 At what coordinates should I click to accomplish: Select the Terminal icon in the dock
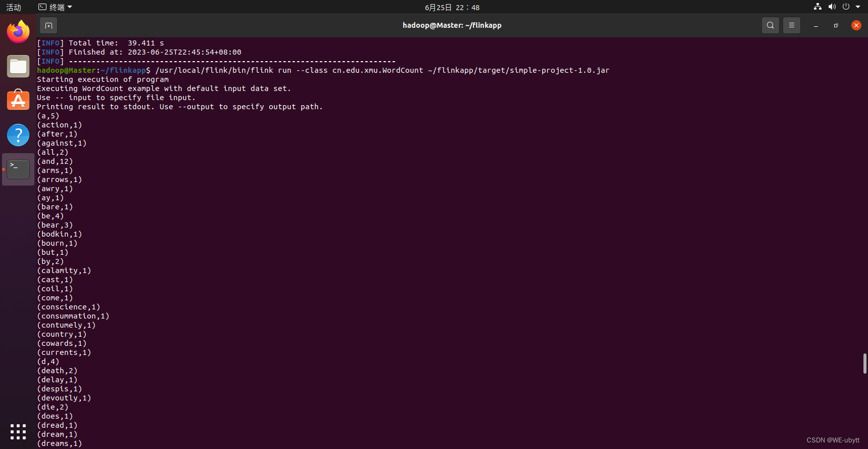point(18,169)
